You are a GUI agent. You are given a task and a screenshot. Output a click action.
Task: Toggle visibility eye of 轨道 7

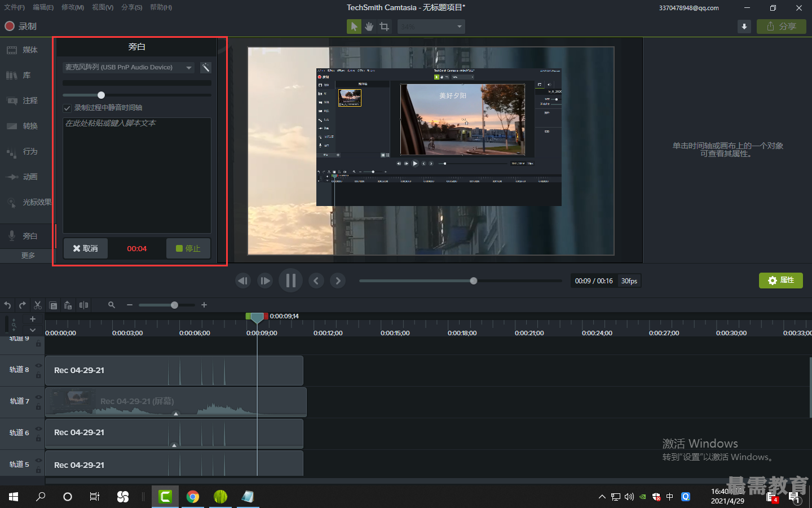pos(38,397)
